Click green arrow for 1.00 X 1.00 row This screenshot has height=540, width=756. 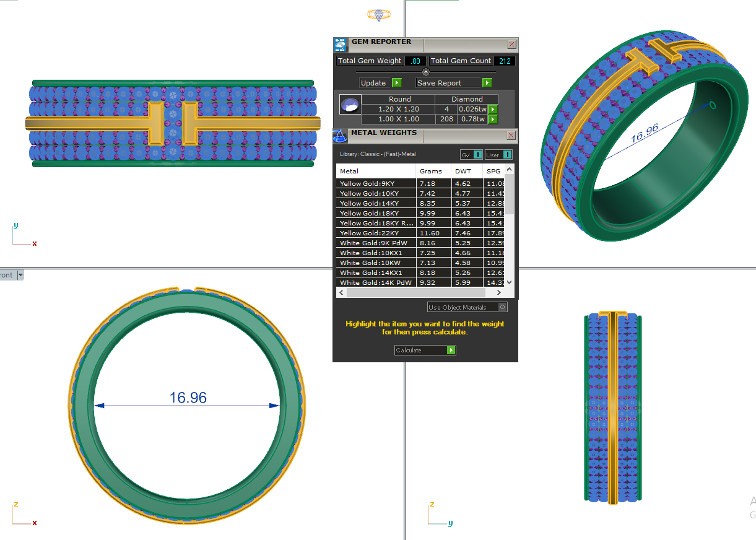493,119
